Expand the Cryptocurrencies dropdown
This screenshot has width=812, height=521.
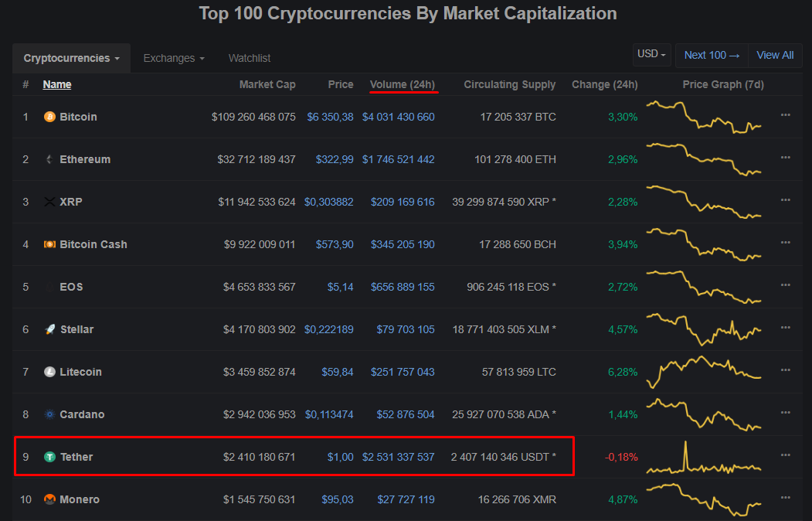click(71, 58)
